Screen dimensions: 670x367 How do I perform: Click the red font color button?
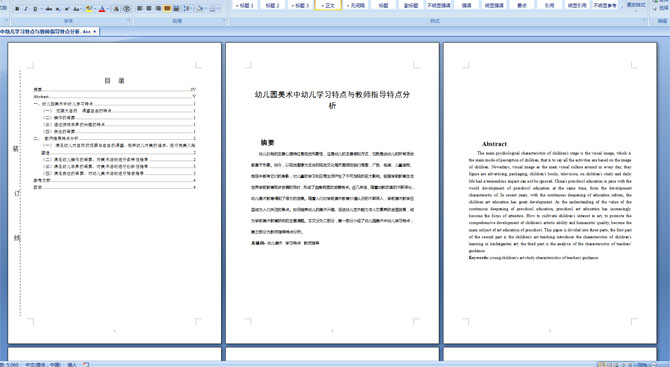102,9
